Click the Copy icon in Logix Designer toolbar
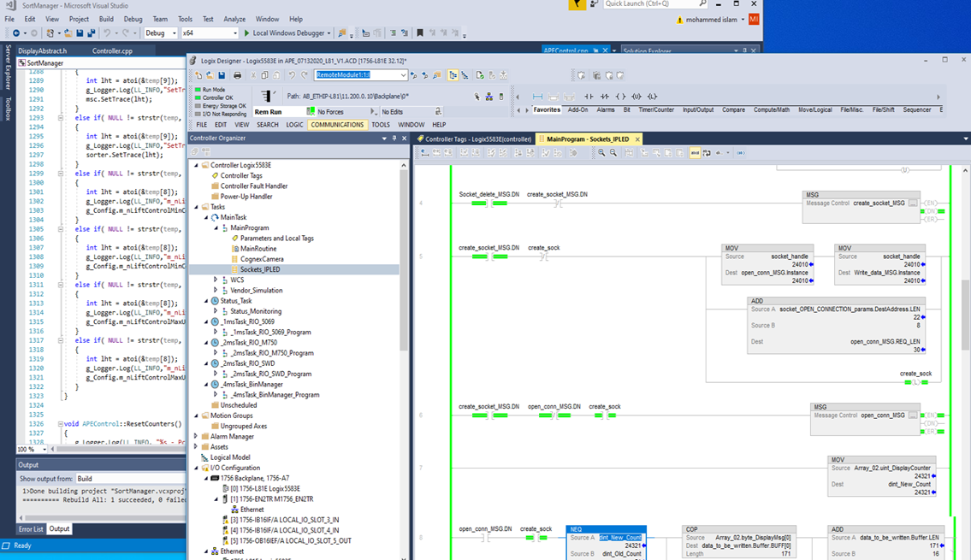 click(264, 75)
